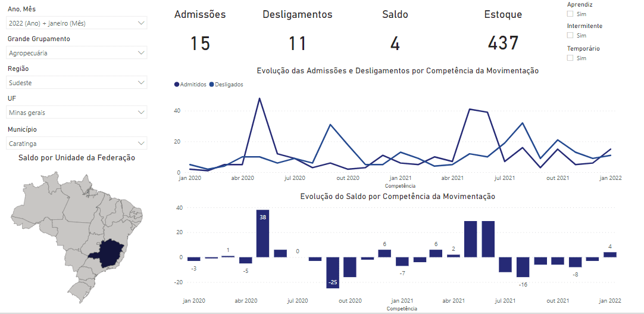Select the bar labeled 38
The width and height of the screenshot is (644, 314).
pyautogui.click(x=262, y=234)
